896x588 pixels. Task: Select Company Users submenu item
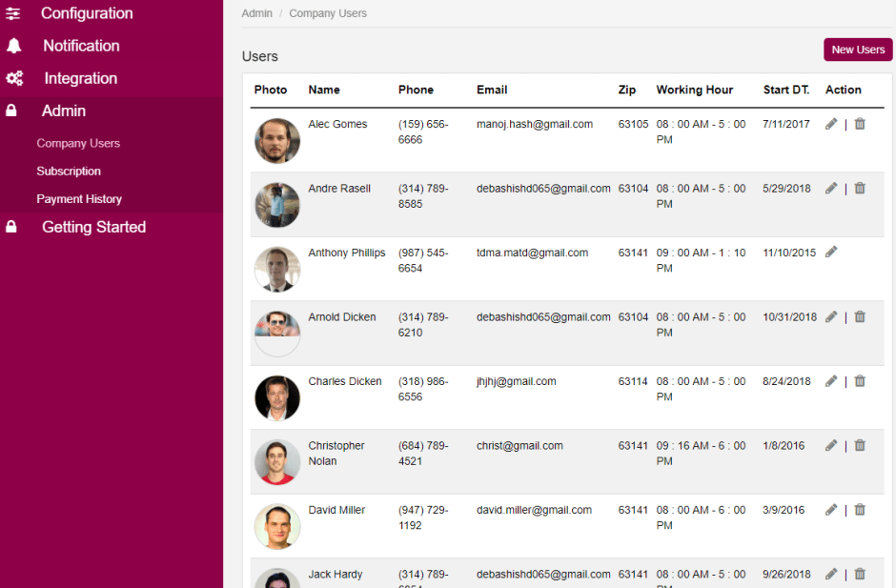pos(78,144)
